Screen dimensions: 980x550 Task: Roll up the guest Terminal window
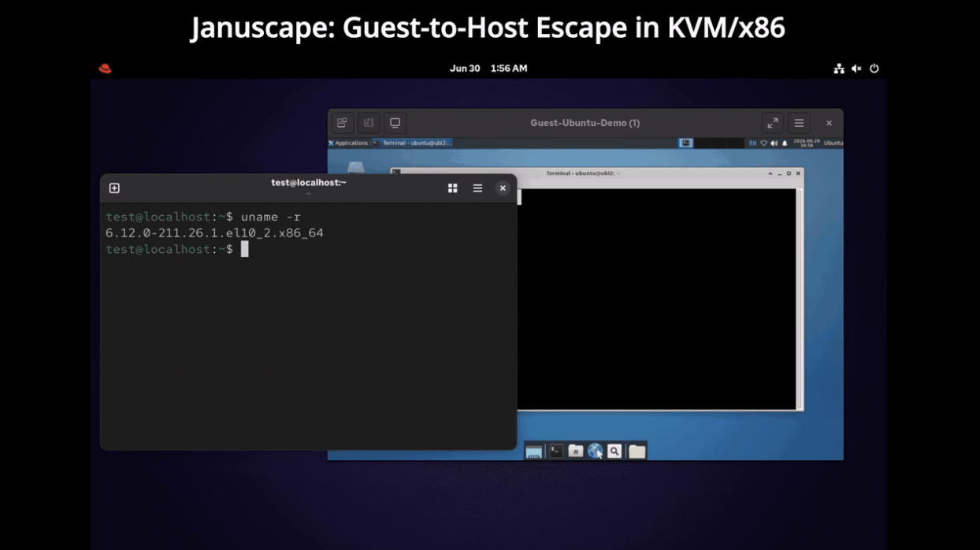point(770,173)
